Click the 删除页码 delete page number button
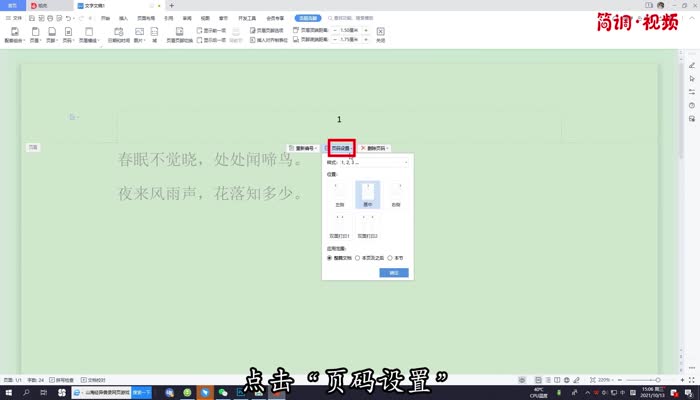The width and height of the screenshot is (700, 400). (x=375, y=147)
